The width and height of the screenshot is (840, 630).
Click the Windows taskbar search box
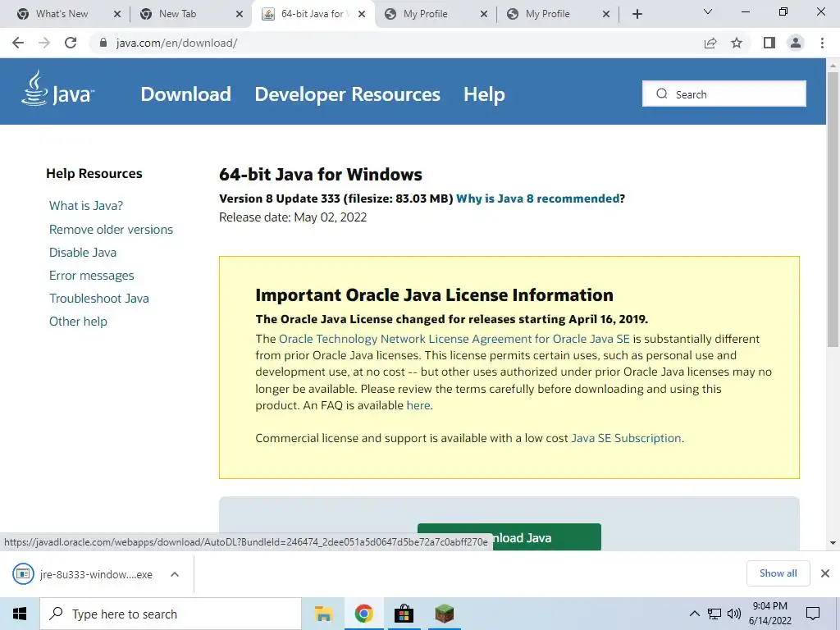pos(171,614)
